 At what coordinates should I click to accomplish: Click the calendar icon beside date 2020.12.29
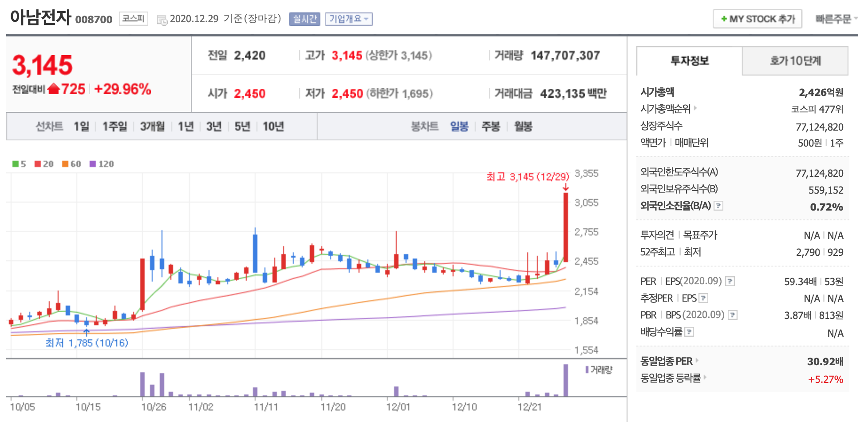(162, 20)
